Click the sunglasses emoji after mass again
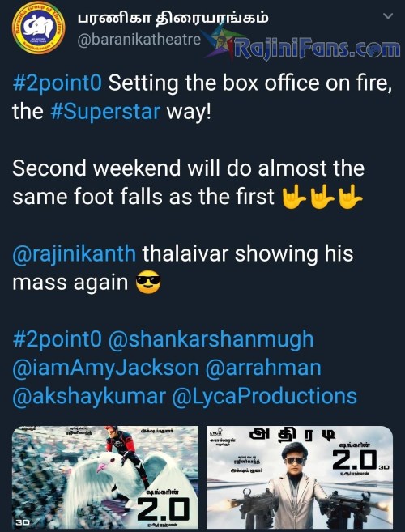The width and height of the screenshot is (405, 532). pos(148,282)
